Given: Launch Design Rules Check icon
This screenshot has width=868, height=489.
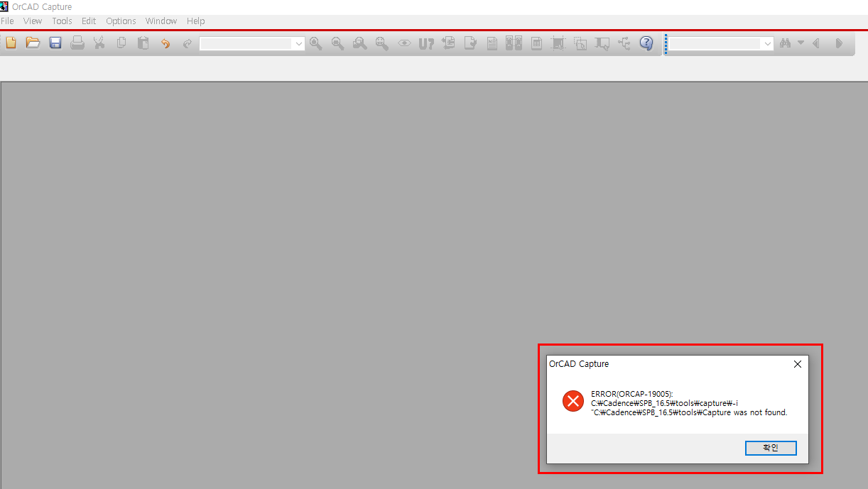Looking at the screenshot, I should [x=470, y=43].
